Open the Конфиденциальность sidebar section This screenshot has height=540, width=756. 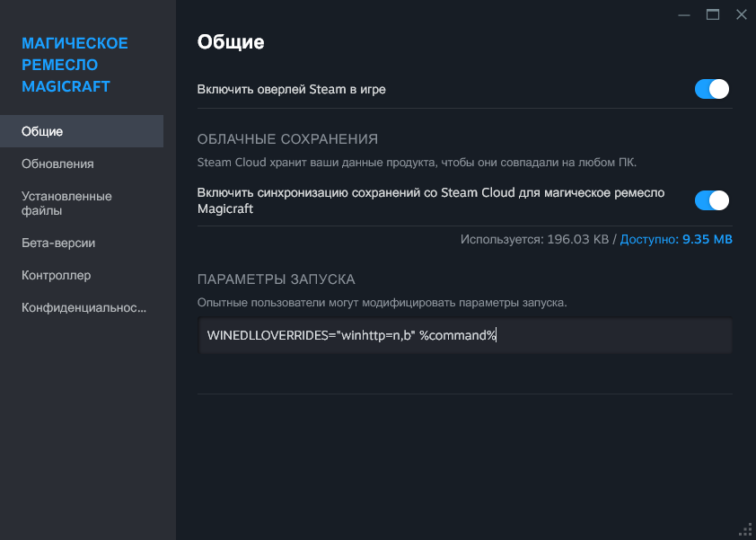pyautogui.click(x=84, y=307)
